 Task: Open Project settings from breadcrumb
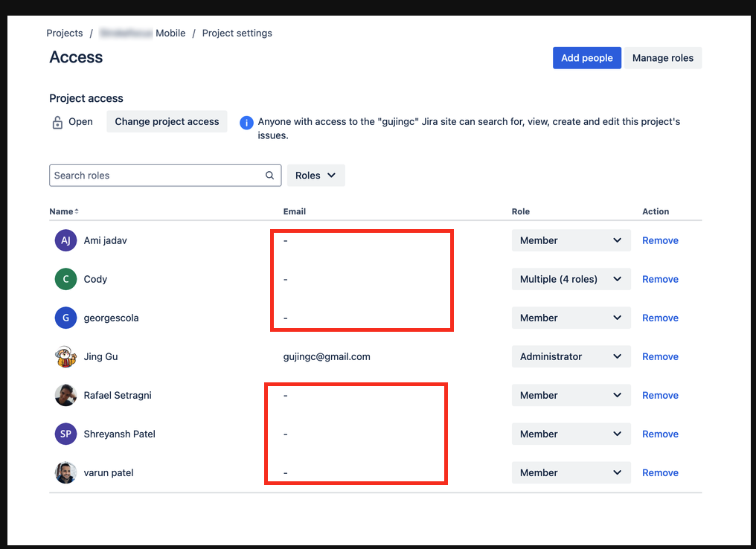(237, 33)
